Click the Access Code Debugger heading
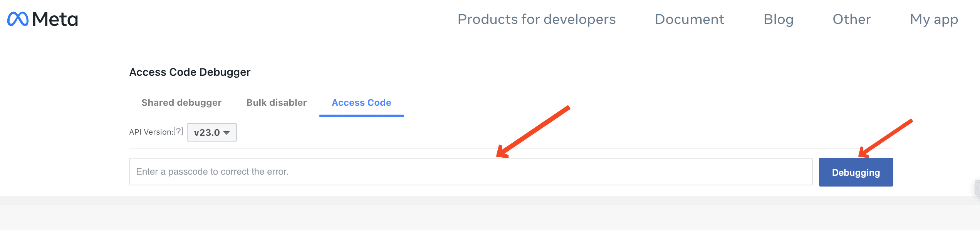 pyautogui.click(x=190, y=72)
